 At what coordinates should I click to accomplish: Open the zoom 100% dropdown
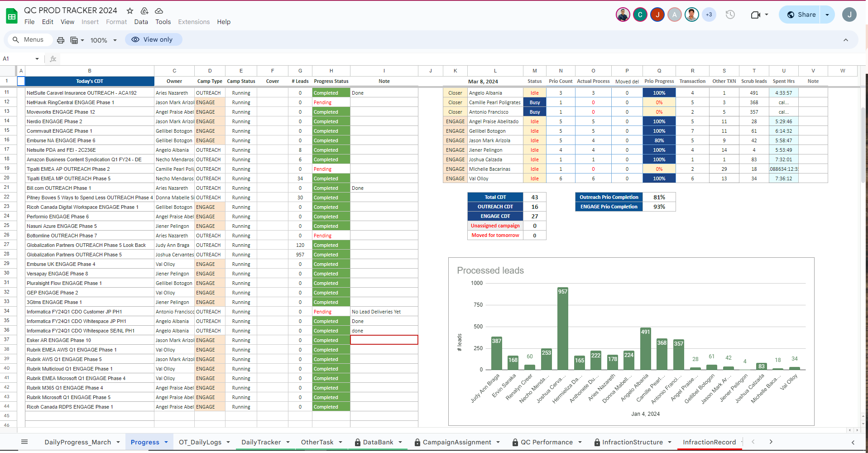104,40
